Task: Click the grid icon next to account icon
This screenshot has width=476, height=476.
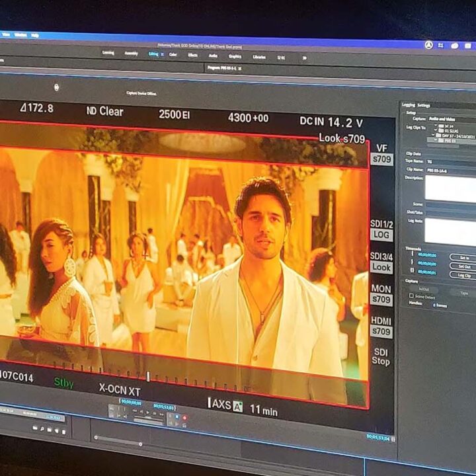Action: pyautogui.click(x=440, y=46)
